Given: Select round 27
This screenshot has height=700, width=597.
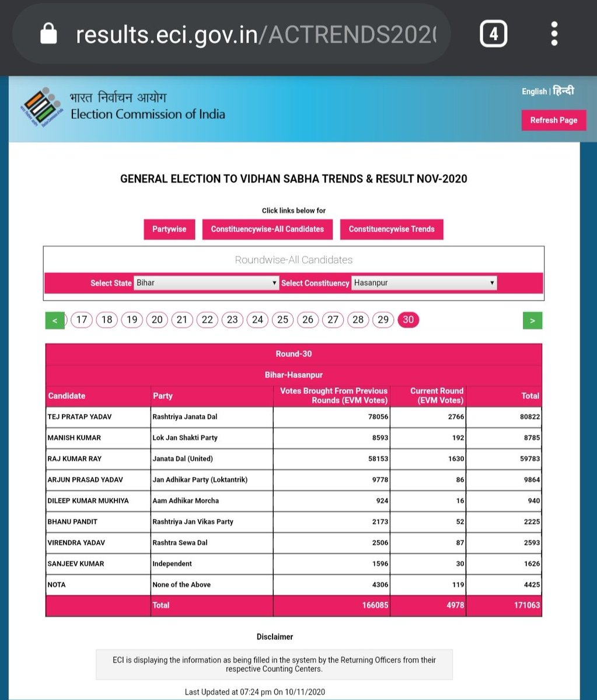Looking at the screenshot, I should tap(333, 320).
